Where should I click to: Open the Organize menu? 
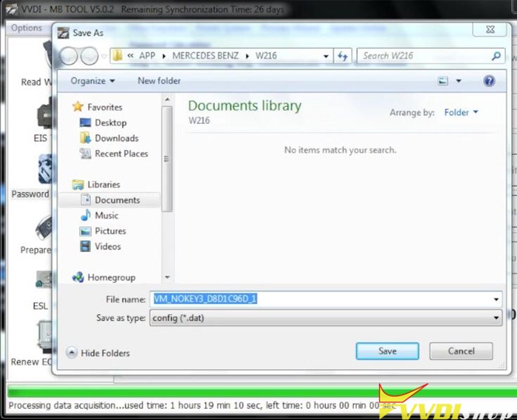[92, 80]
